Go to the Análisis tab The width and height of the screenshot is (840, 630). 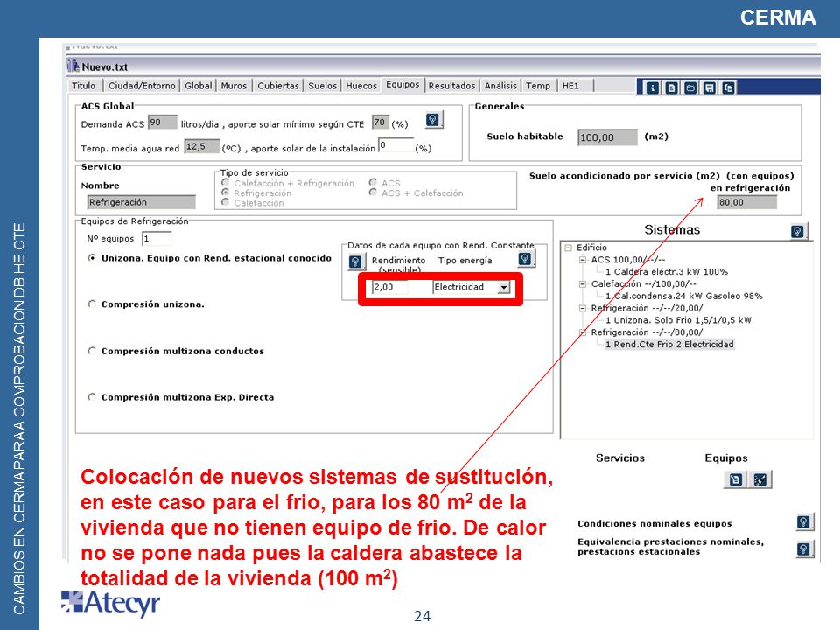click(x=500, y=86)
